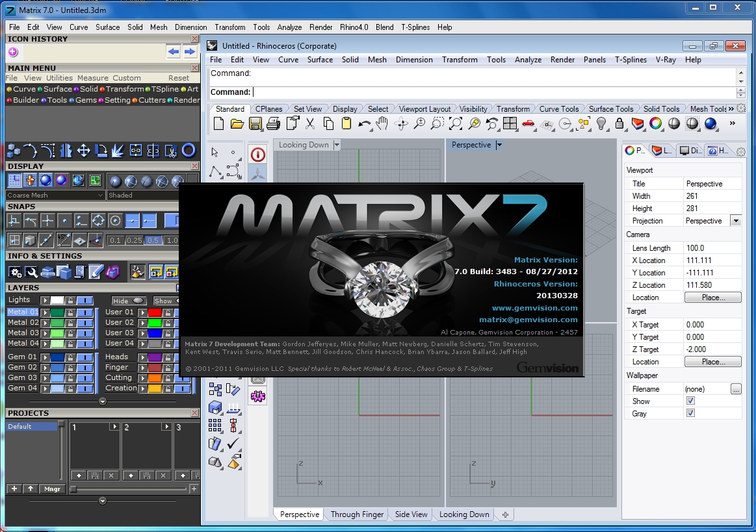Click the four-viewport layout icon

point(510,124)
